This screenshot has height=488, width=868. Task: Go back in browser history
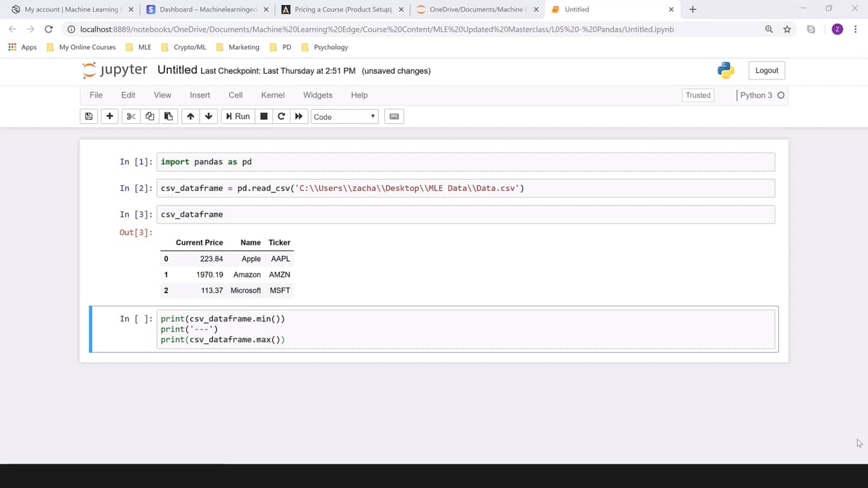(12, 29)
